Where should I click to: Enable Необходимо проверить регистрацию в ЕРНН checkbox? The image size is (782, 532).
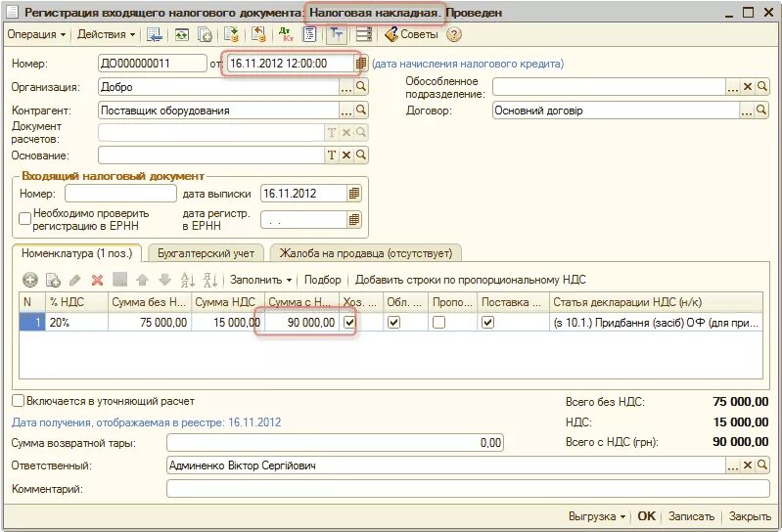click(24, 219)
